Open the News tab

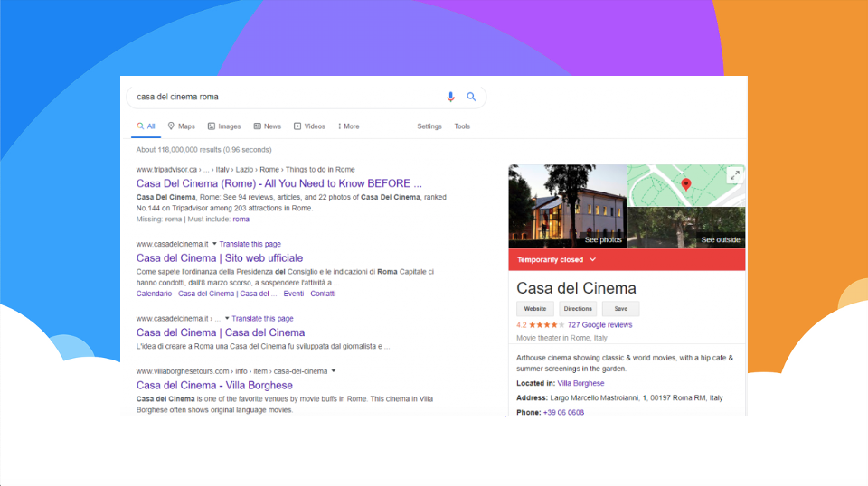click(268, 126)
